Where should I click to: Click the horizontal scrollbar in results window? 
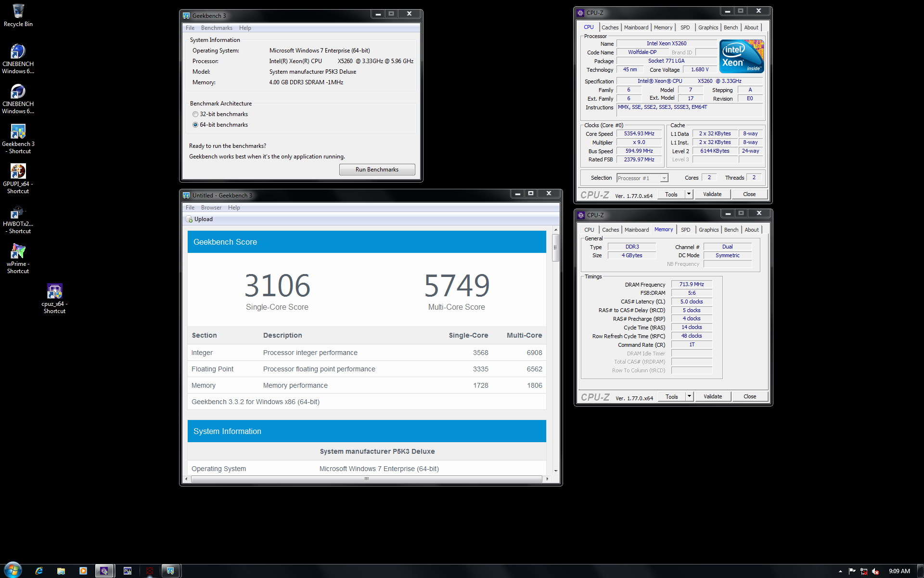click(x=366, y=479)
